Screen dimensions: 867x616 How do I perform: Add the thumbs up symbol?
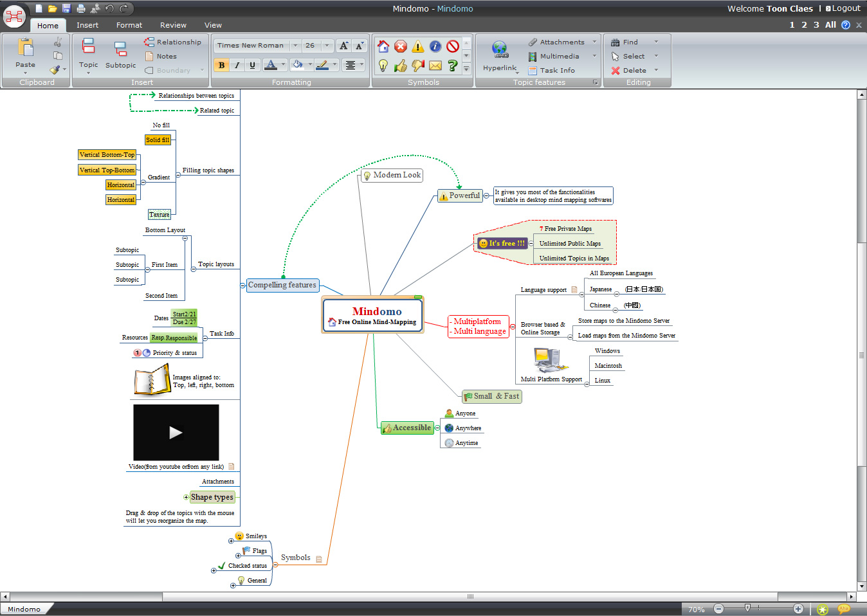pyautogui.click(x=401, y=66)
